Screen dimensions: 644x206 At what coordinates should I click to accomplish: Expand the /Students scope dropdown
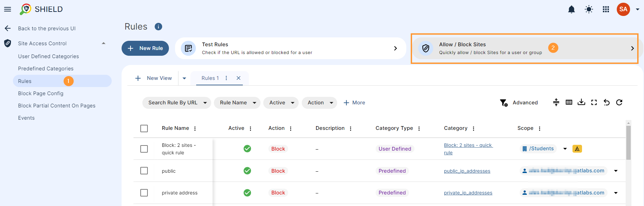565,149
